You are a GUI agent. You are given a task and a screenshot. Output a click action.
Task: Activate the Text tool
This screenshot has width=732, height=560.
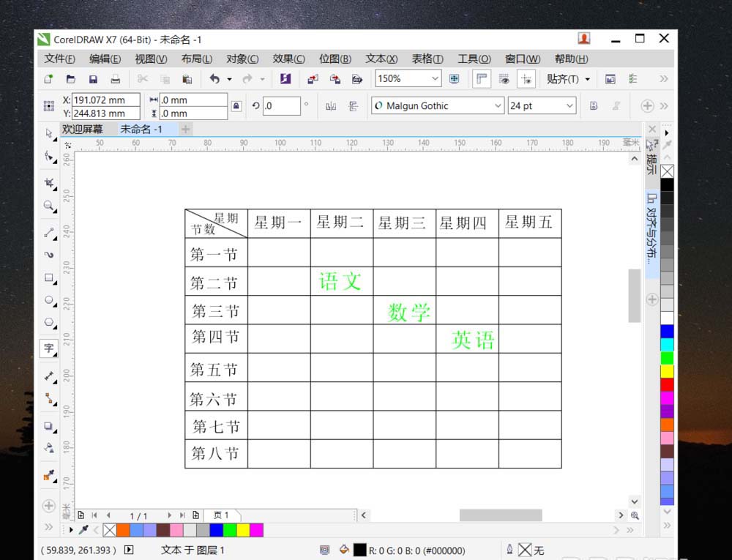tap(48, 349)
